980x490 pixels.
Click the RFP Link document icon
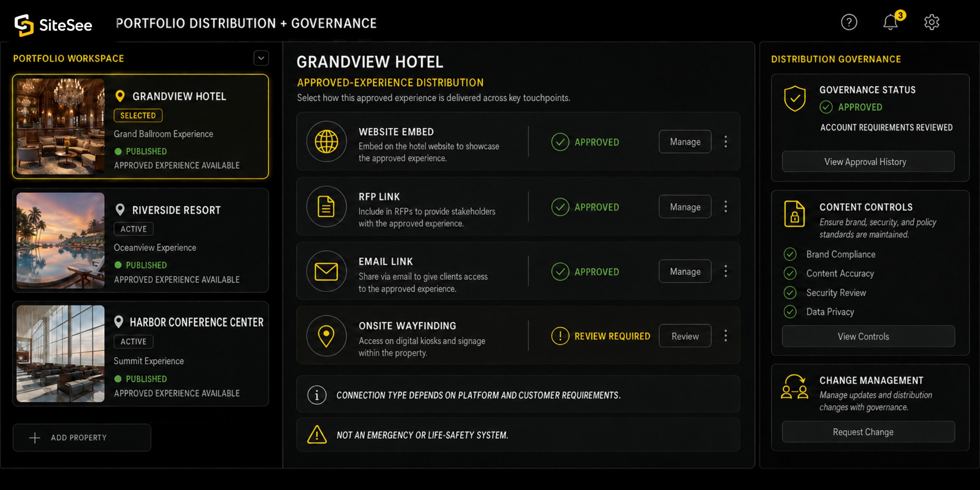pyautogui.click(x=326, y=207)
